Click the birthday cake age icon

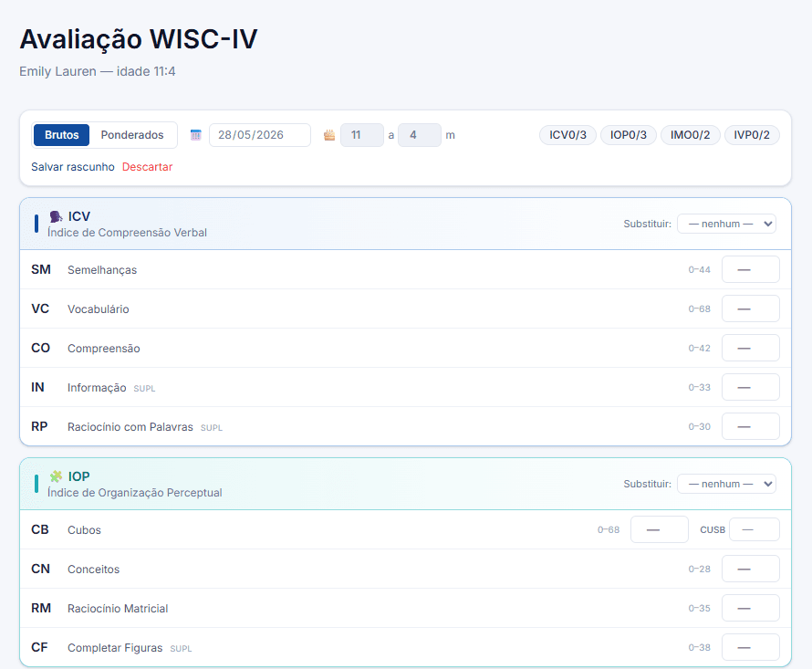pos(329,135)
